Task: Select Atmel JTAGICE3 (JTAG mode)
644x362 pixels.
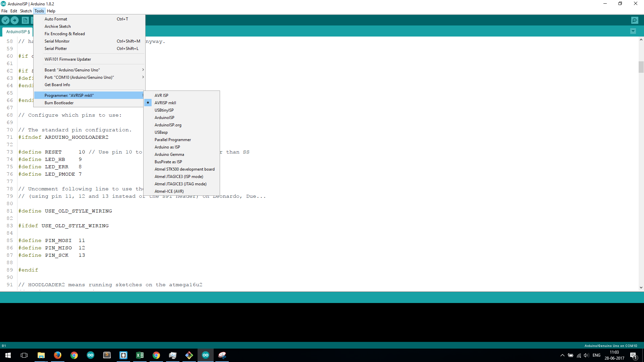Action: 182,184
